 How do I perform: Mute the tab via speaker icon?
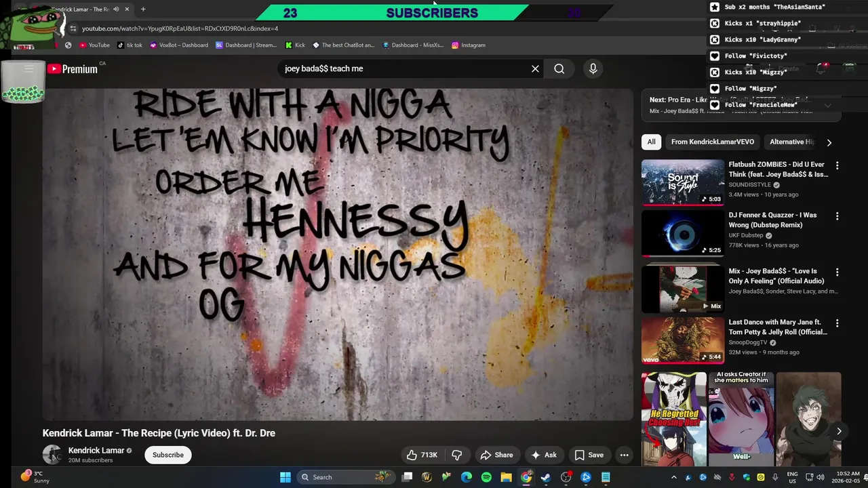pos(116,9)
